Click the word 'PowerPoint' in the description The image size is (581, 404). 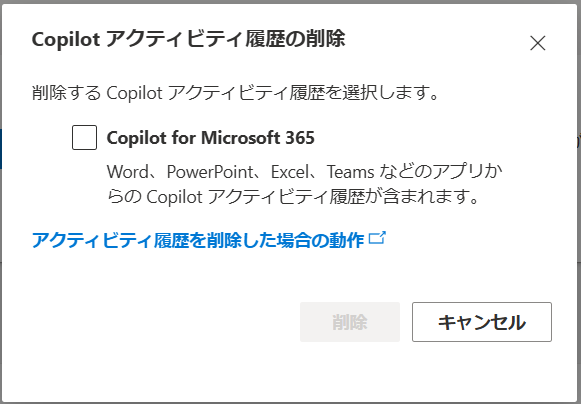[210, 172]
